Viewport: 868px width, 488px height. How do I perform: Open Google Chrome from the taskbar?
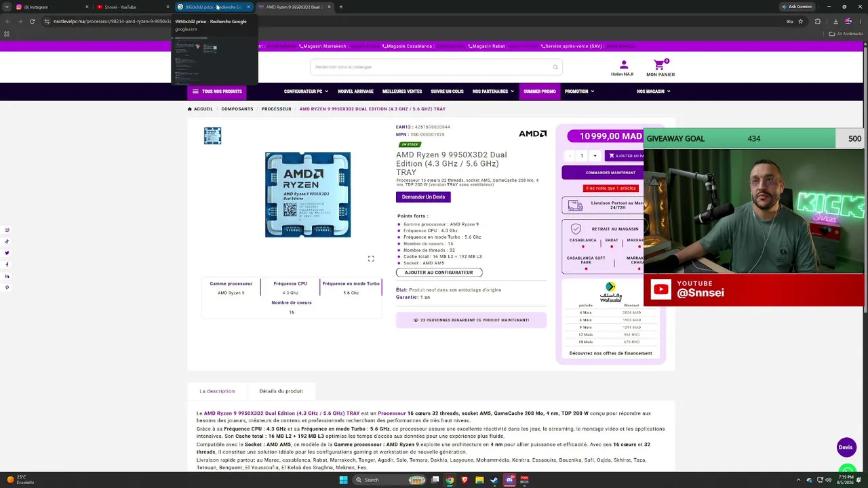tap(449, 480)
